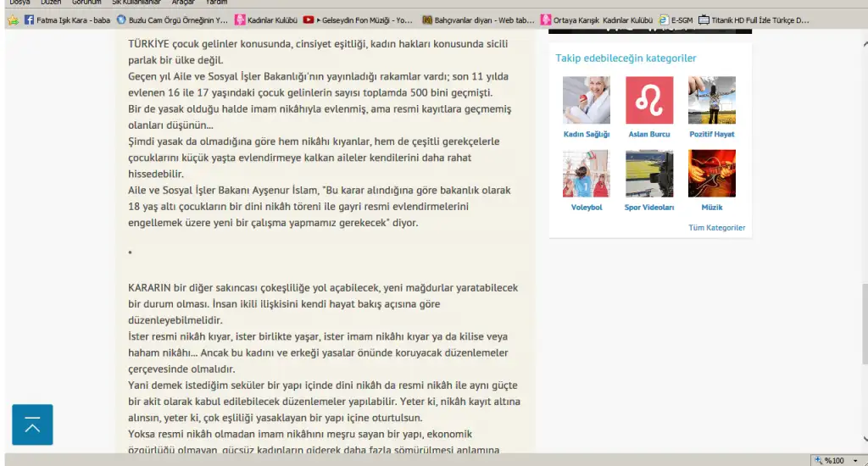868x466 pixels.
Task: Open Gelseydin Fon Müziği YouTube bookmark
Action: 359,20
